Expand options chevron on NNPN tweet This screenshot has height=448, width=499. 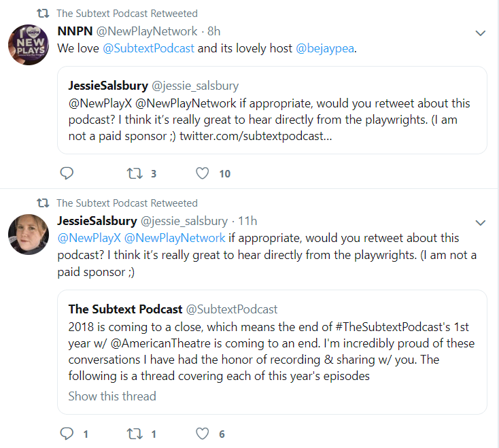[x=480, y=33]
